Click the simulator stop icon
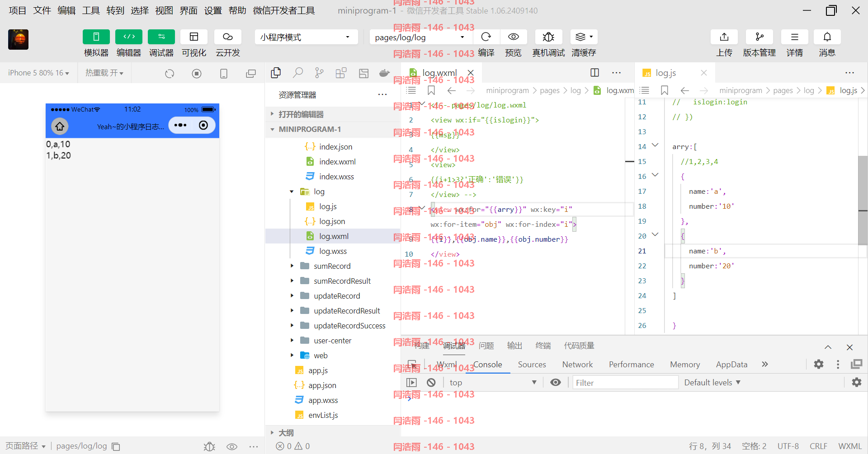The image size is (868, 454). point(197,74)
